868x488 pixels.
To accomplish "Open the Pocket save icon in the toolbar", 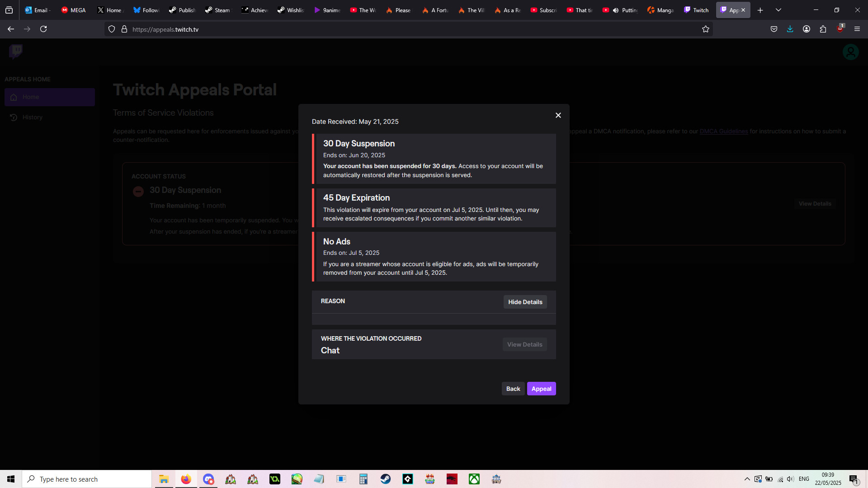I will tap(774, 29).
